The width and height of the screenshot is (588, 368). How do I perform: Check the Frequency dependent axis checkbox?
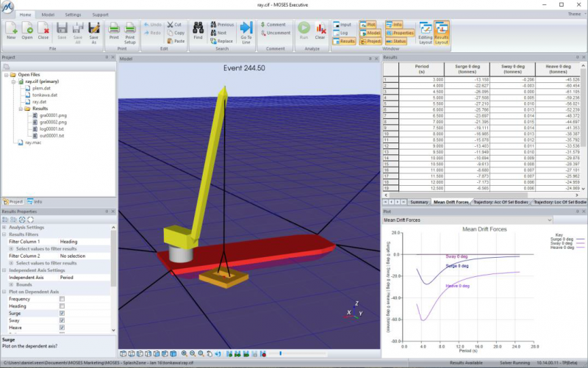[x=62, y=299]
